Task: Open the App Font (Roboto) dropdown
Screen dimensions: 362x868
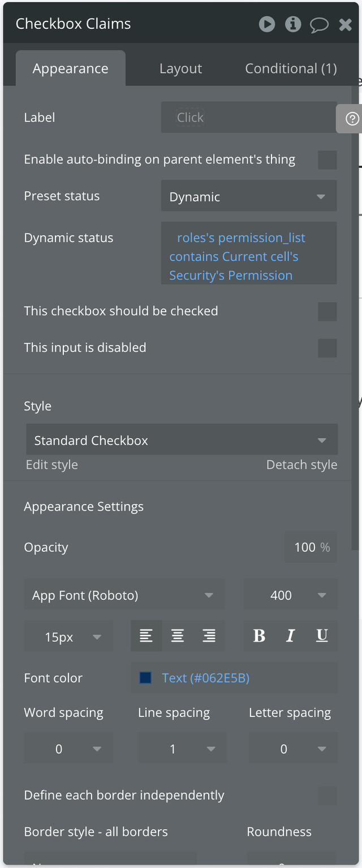Action: 124,595
